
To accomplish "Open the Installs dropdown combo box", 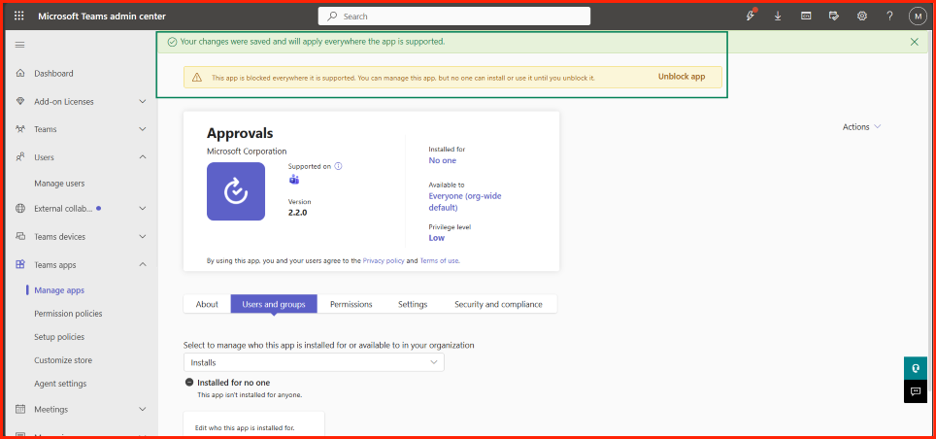I will (314, 363).
